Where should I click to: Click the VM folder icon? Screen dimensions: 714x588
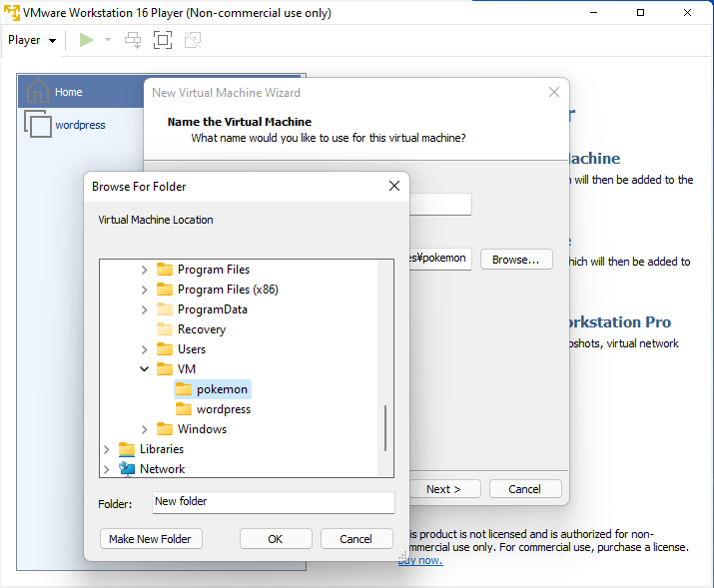pyautogui.click(x=165, y=368)
